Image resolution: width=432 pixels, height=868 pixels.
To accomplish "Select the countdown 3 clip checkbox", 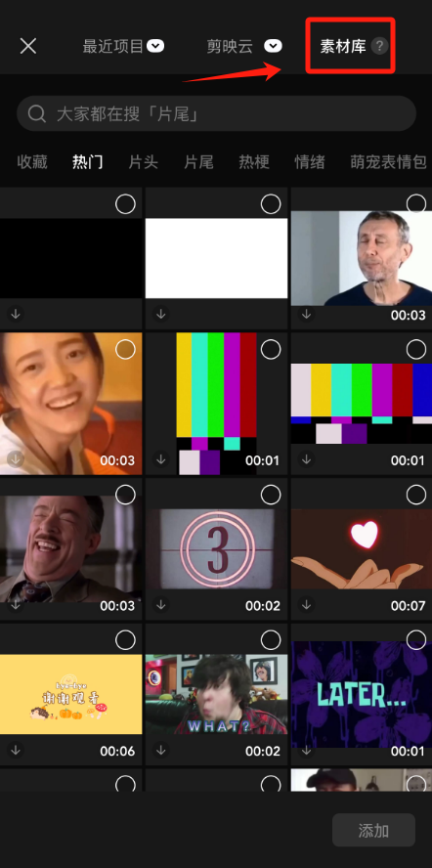I will (271, 495).
